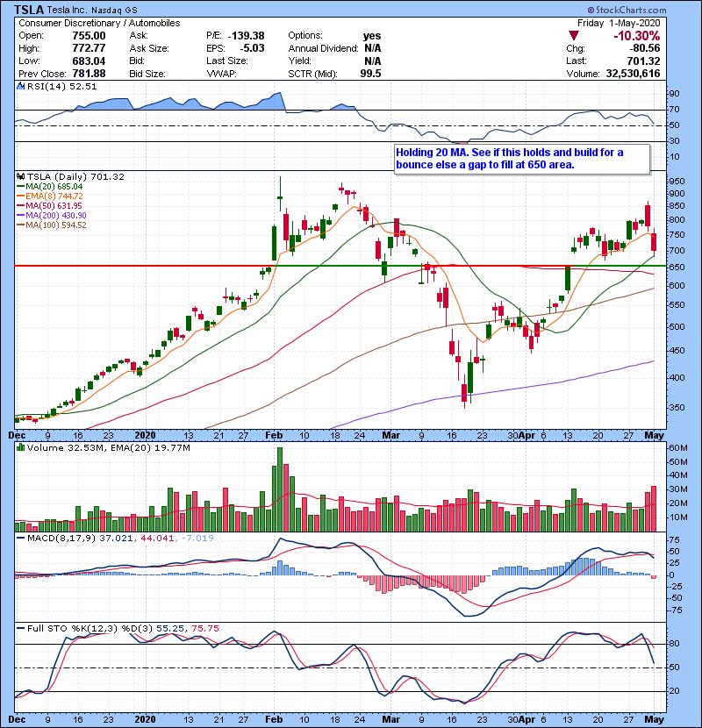Click the Prev Close value 781.88

tap(89, 74)
